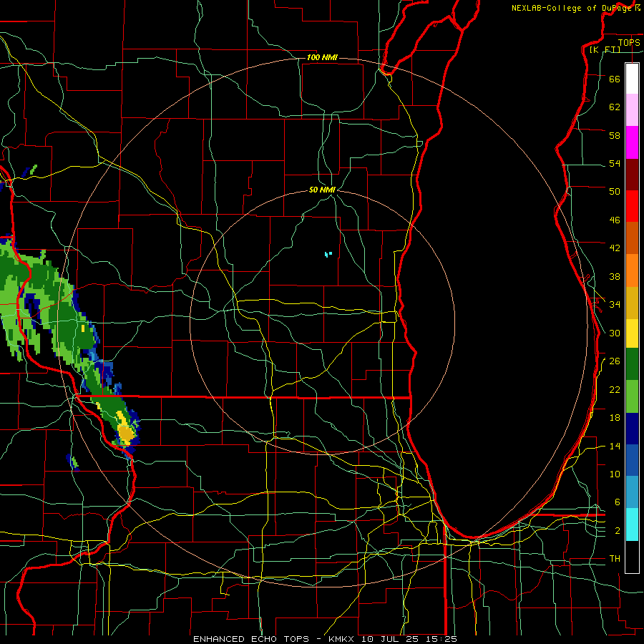Screen dimensions: 644x644
Task: Click the legend tick value 34
Action: coord(615,305)
